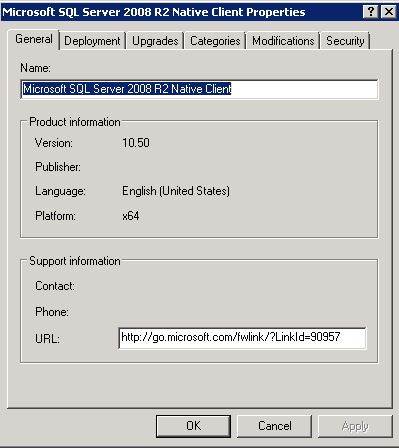The height and width of the screenshot is (448, 399).
Task: Click the dialog title bar text
Action: [x=154, y=12]
